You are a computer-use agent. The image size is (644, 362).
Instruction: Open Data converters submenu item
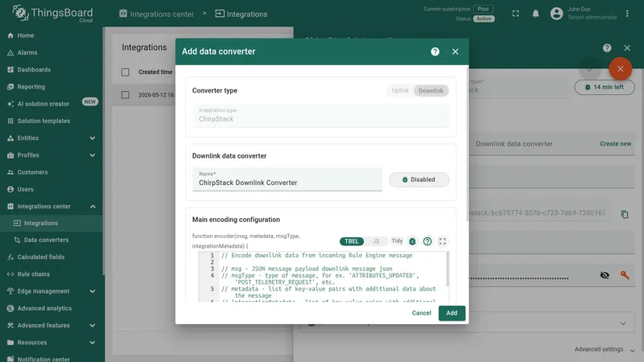(x=52, y=240)
